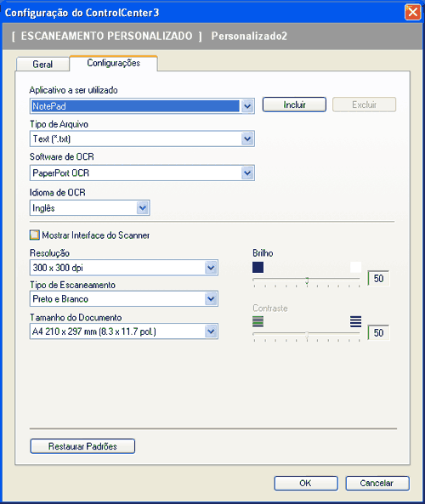Open the Tamanho do Documento dropdown
The width and height of the screenshot is (425, 504).
[211, 331]
